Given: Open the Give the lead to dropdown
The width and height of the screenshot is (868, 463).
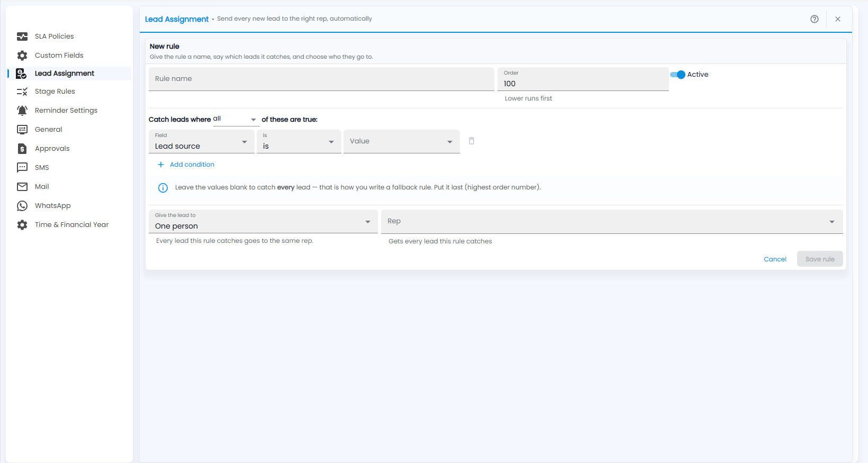Looking at the screenshot, I should 263,221.
